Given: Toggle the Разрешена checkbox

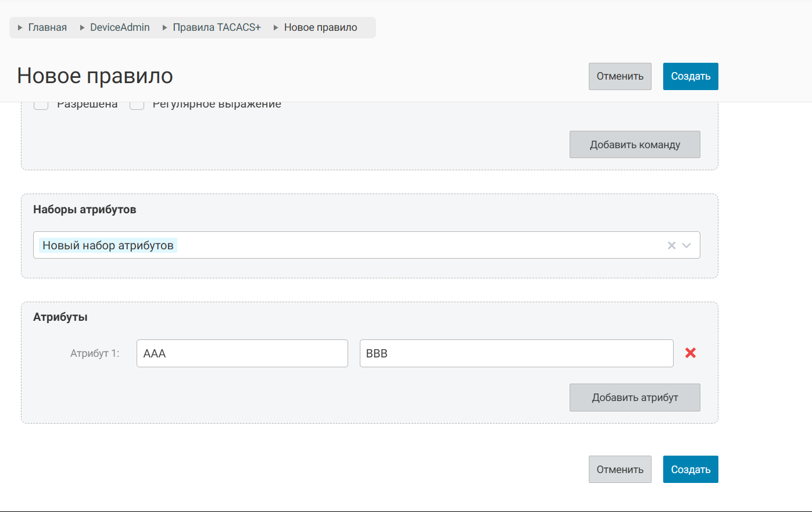Looking at the screenshot, I should [x=41, y=105].
